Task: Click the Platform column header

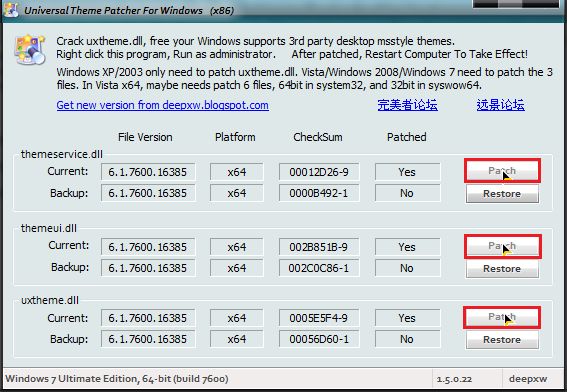Action: pos(235,137)
